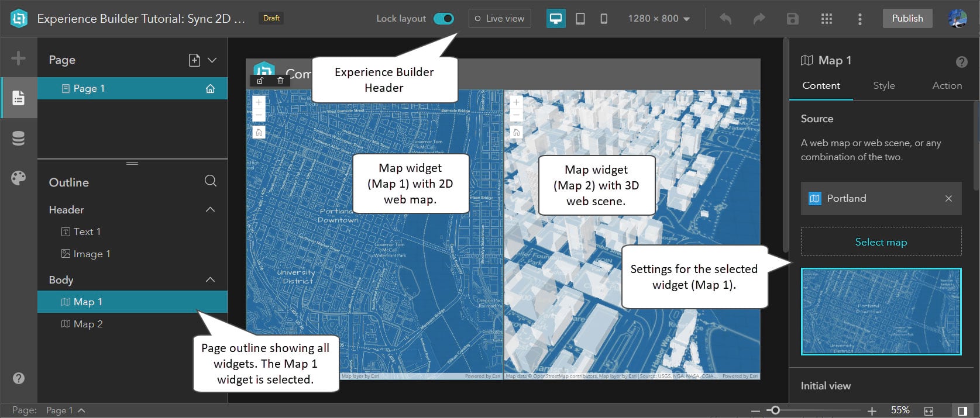Viewport: 980px width, 418px height.
Task: Open the Help icon in left sidebar
Action: coord(18,378)
